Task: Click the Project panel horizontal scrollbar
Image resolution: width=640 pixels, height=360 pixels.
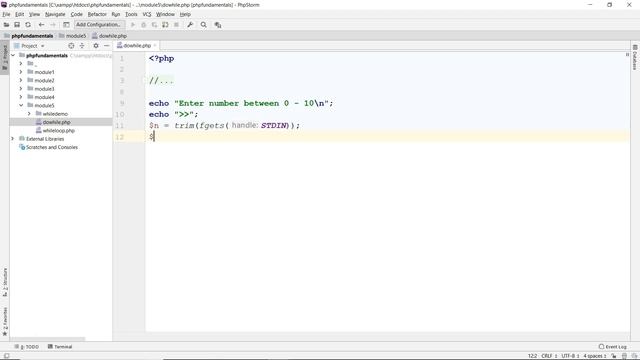Action: 47,339
